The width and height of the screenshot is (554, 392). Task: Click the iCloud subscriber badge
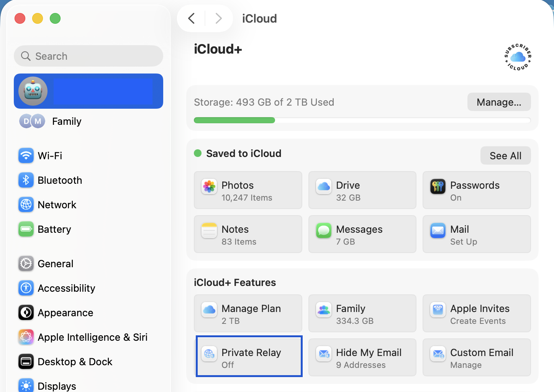coord(518,57)
